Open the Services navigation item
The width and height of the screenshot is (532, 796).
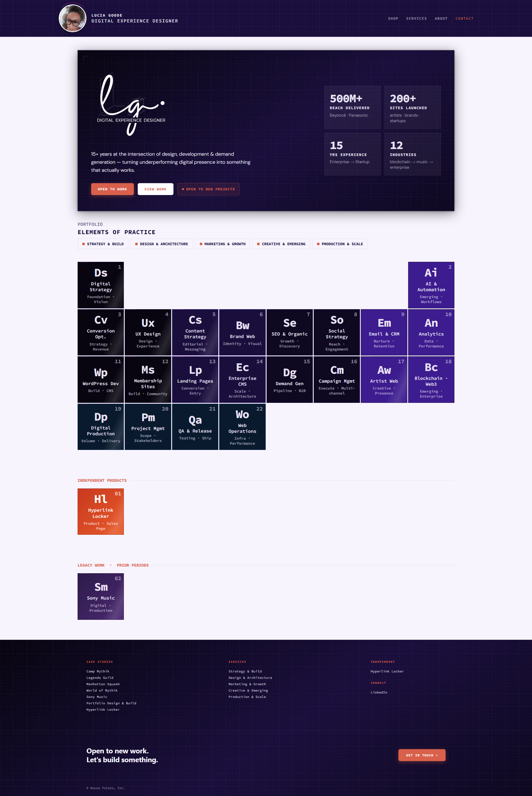[x=416, y=19]
